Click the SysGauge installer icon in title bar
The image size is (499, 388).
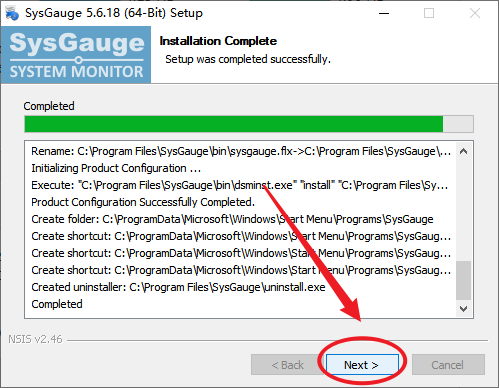click(x=12, y=13)
